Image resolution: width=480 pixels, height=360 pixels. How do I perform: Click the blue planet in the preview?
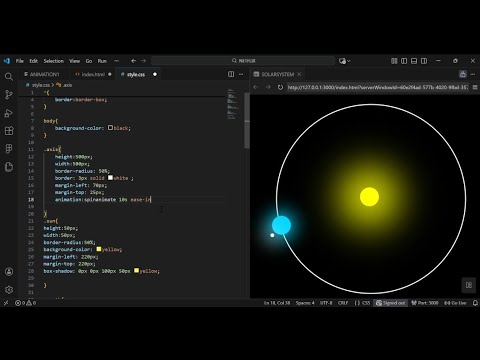pos(281,225)
